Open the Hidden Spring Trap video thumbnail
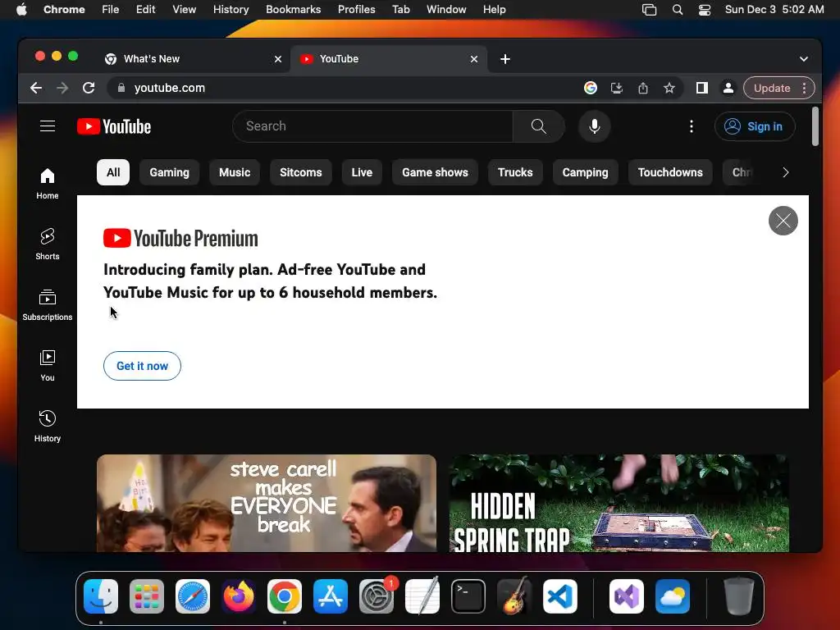This screenshot has width=840, height=630. pos(619,503)
